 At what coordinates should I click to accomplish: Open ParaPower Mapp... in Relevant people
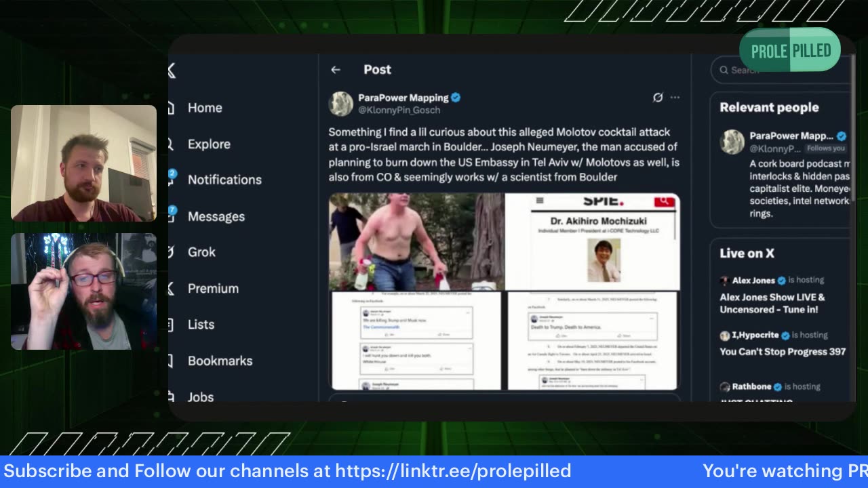click(x=791, y=136)
